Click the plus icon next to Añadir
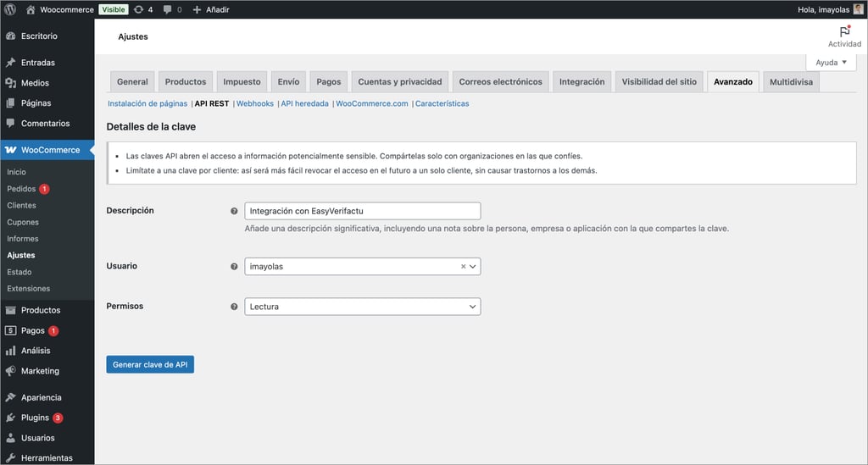Viewport: 868px width, 465px height. pyautogui.click(x=197, y=9)
